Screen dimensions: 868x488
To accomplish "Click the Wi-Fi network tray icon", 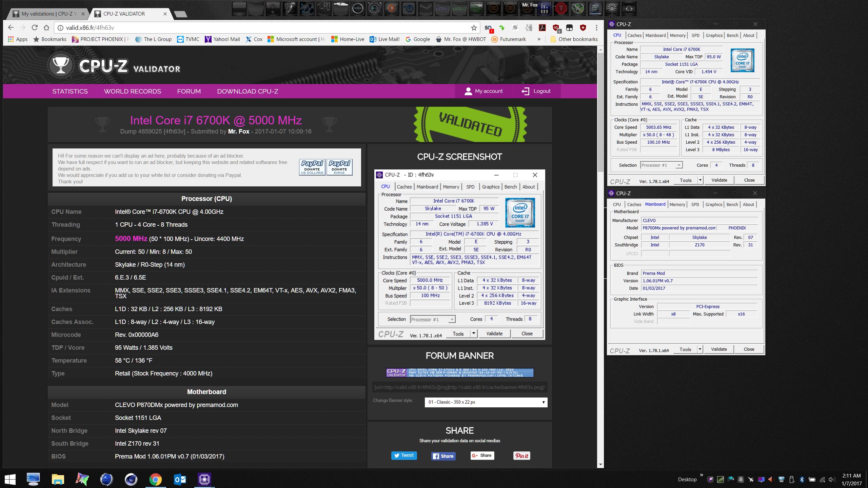I will coord(822,479).
